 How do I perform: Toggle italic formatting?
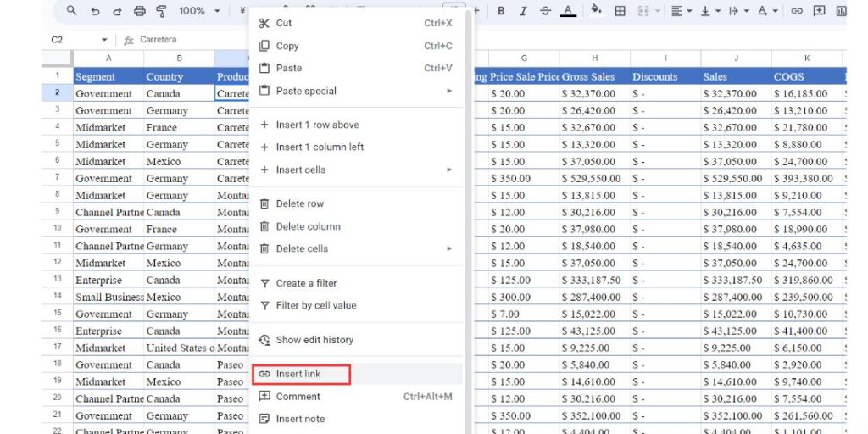coord(523,10)
